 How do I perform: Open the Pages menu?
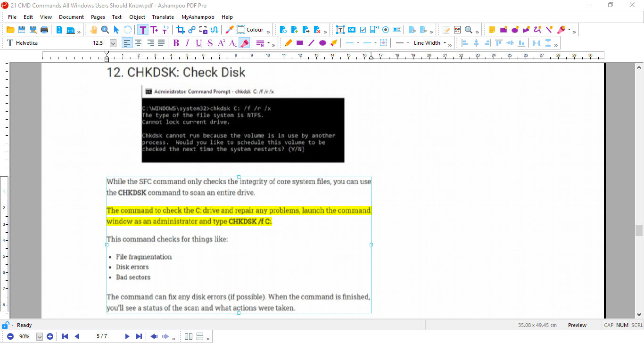coord(98,17)
